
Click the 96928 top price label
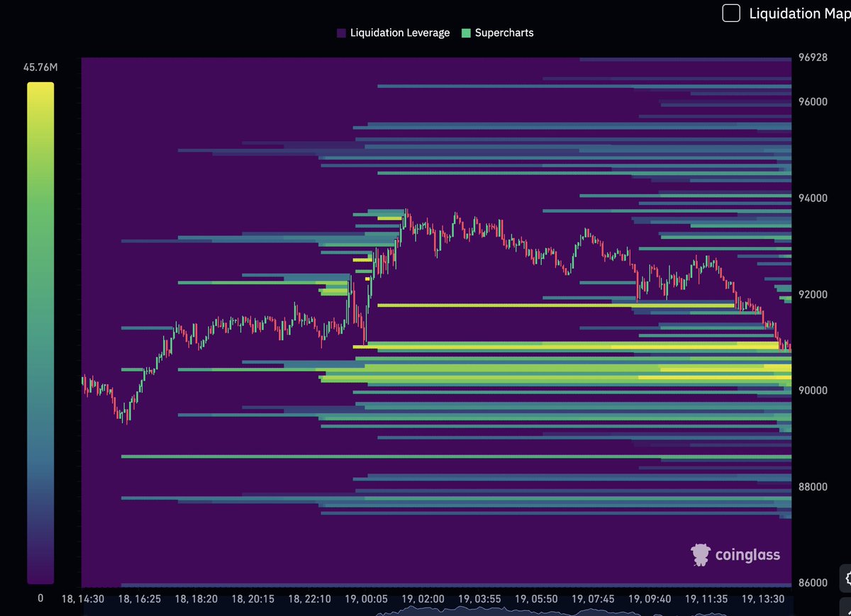pos(813,57)
